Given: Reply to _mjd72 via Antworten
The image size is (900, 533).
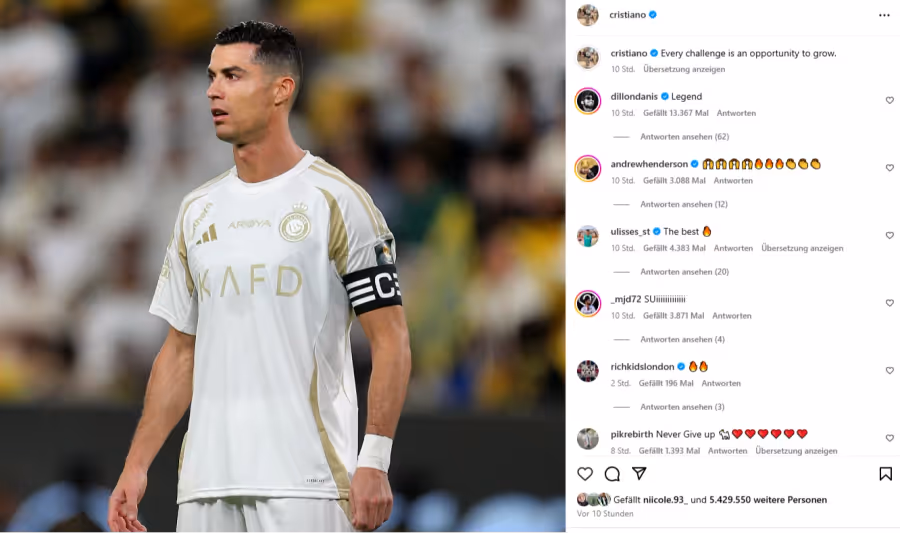Looking at the screenshot, I should coord(732,316).
